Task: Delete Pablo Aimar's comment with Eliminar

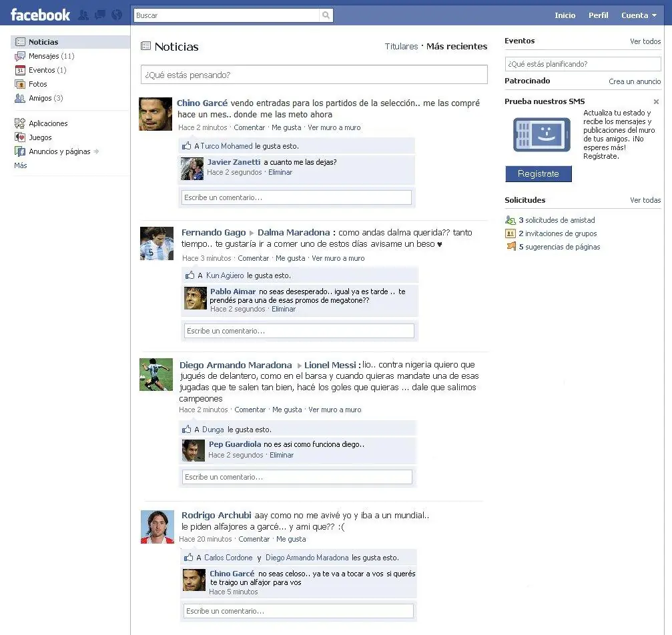Action: [x=284, y=309]
